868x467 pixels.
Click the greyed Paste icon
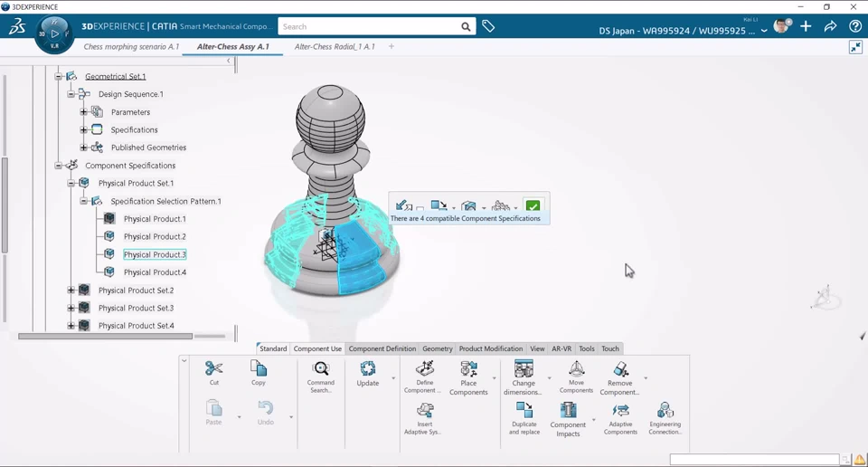click(213, 408)
